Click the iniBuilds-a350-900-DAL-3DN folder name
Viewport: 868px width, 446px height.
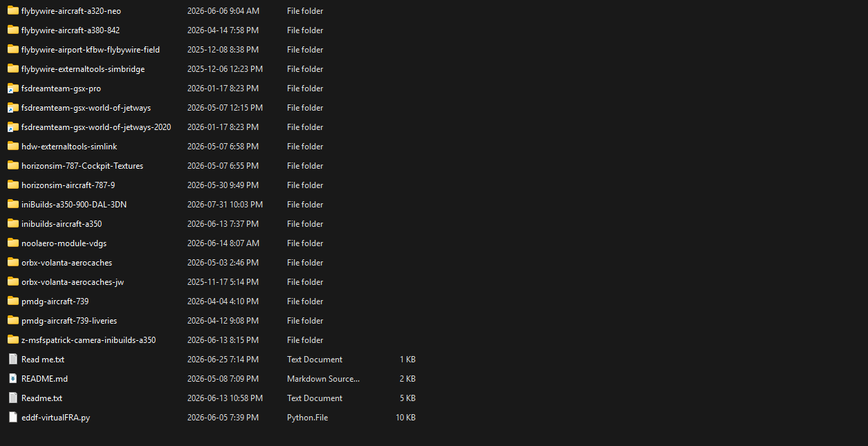74,205
